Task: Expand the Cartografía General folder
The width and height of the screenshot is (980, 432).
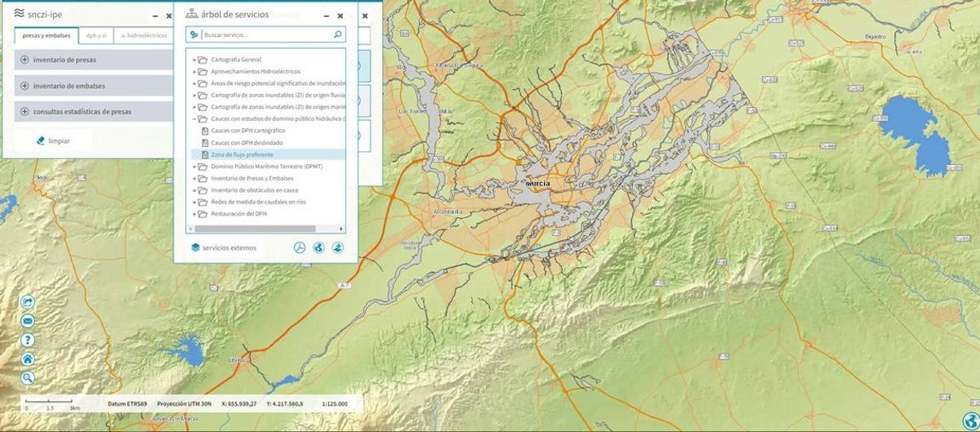Action: 194,60
